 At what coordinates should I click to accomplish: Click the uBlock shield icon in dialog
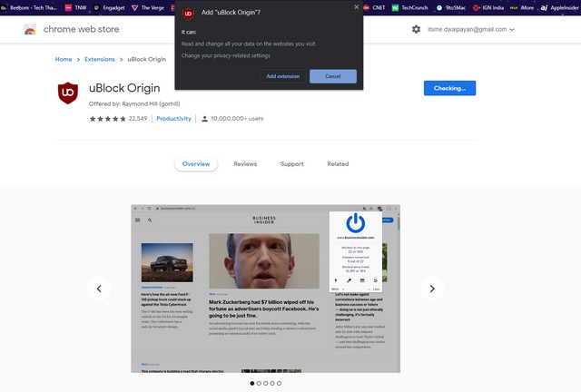[x=188, y=14]
